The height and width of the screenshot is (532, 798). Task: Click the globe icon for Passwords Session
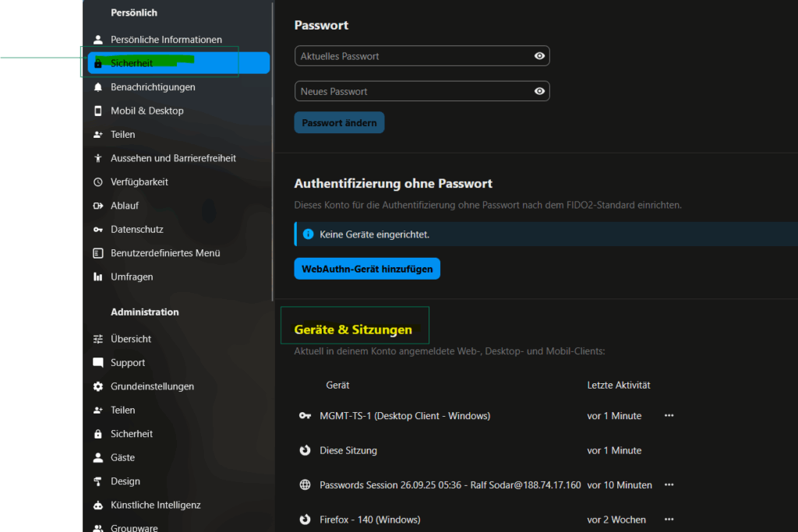click(x=305, y=484)
